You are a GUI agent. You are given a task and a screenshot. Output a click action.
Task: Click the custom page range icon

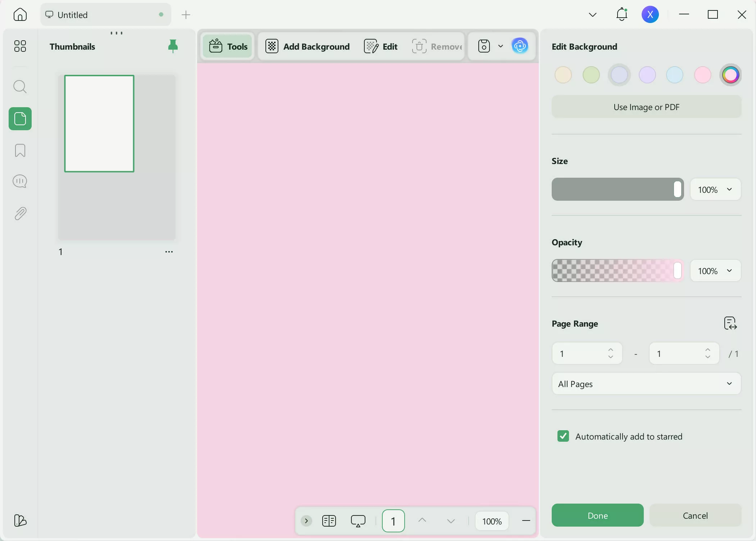[x=730, y=323]
